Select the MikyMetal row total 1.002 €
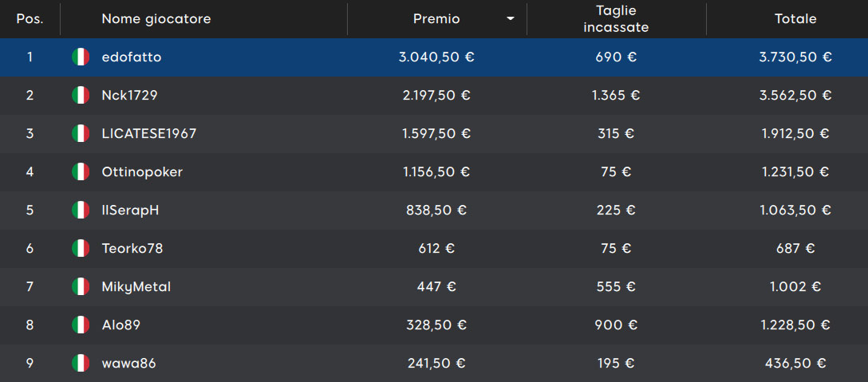Screen dimensions: 868x382 [795, 287]
